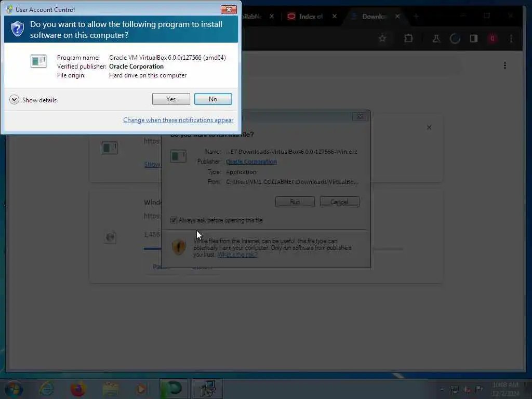The image size is (532, 399).
Task: Open a new browser tab
Action: pos(416,16)
